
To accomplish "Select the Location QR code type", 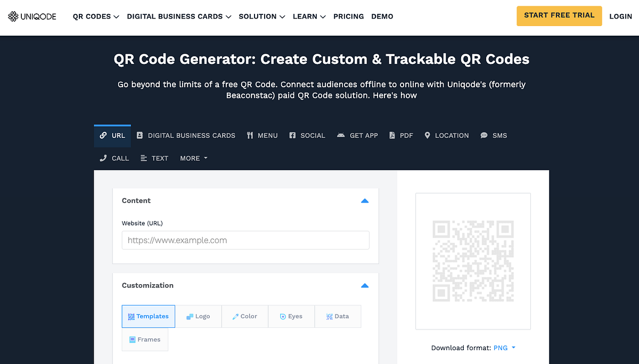I will click(446, 136).
